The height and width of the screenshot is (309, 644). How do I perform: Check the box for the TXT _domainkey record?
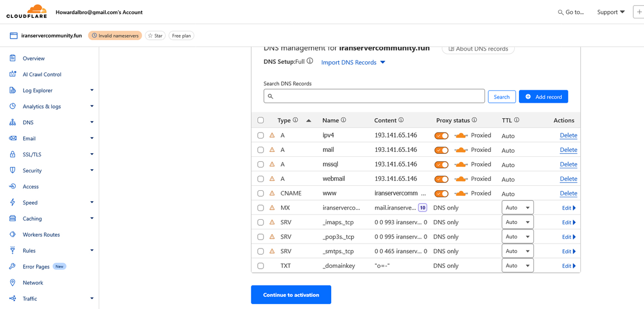[x=261, y=266]
